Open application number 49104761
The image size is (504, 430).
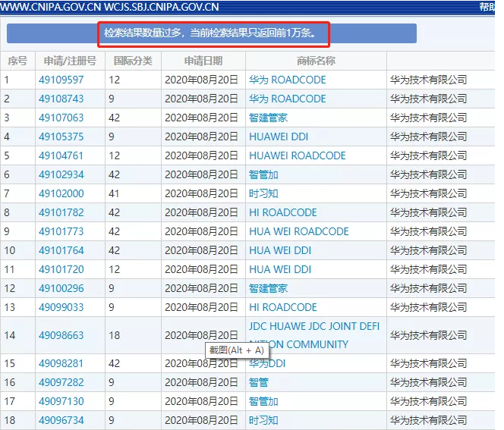[61, 155]
